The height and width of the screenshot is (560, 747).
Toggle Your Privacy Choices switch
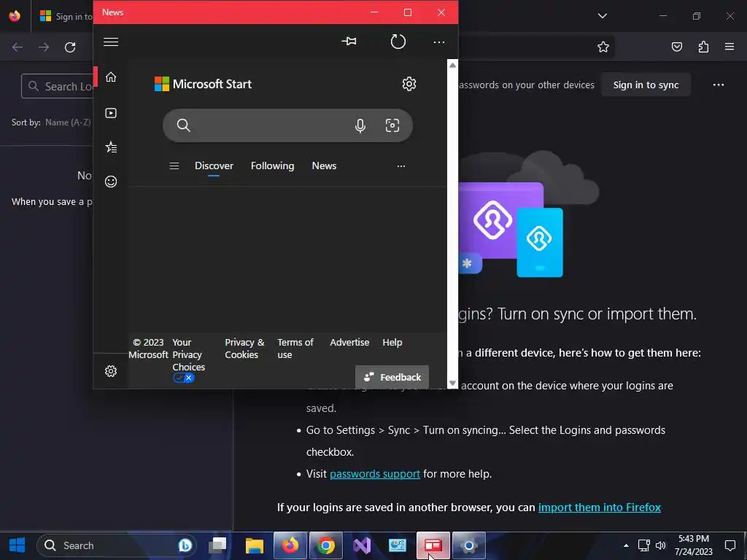tap(184, 378)
